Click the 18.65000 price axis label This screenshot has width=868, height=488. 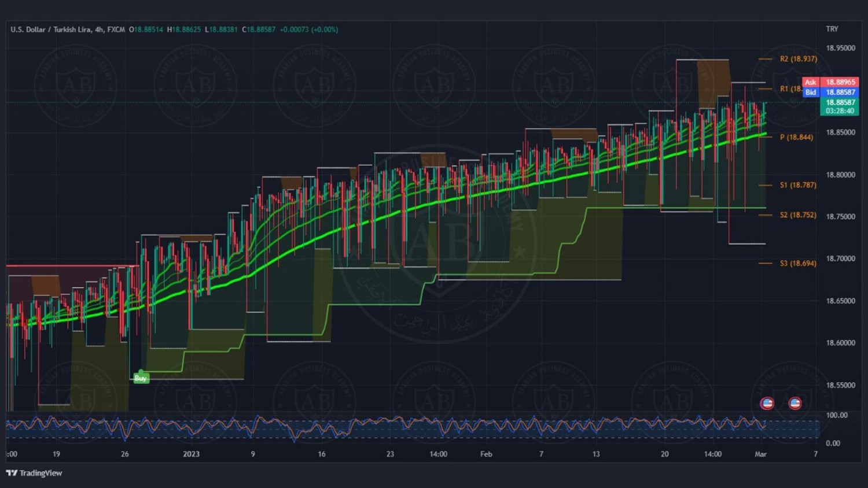[x=840, y=301]
